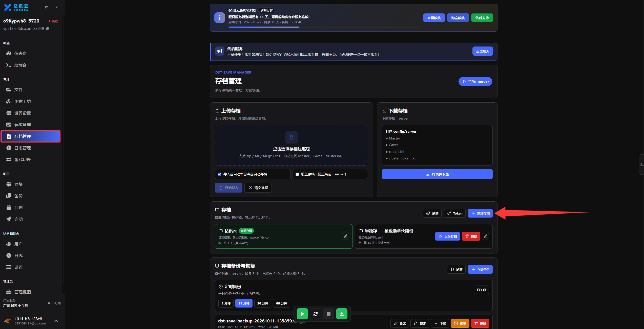This screenshot has width=644, height=329.
Task: Open the 启动 startup page
Action: [30, 219]
